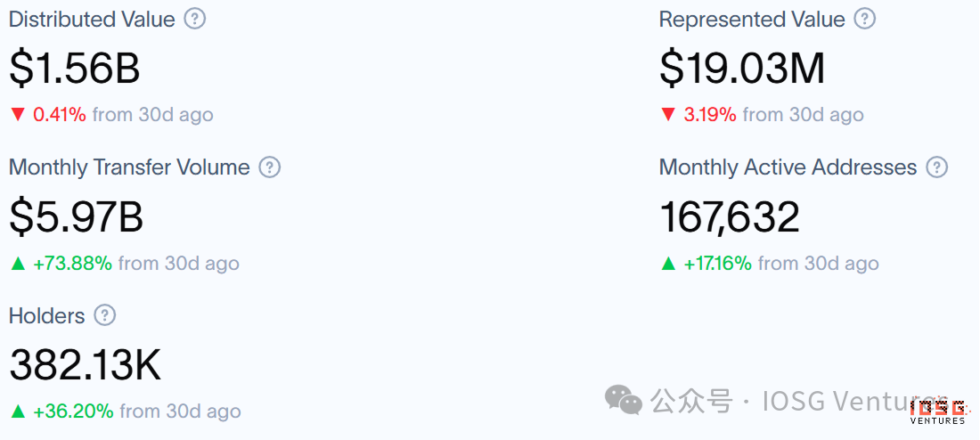
Task: Click the red down arrow beside 3.19%
Action: pyautogui.click(x=668, y=115)
